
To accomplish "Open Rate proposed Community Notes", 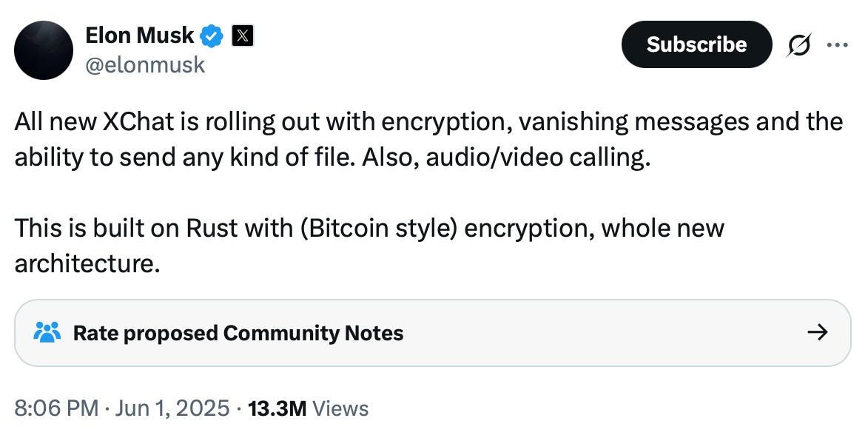I will pos(238,333).
